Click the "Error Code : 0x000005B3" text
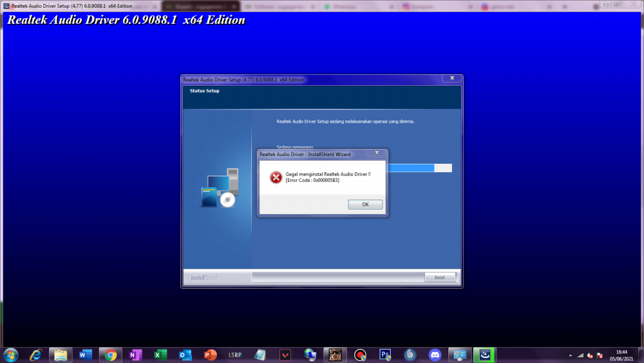This screenshot has height=363, width=644. pyautogui.click(x=312, y=181)
